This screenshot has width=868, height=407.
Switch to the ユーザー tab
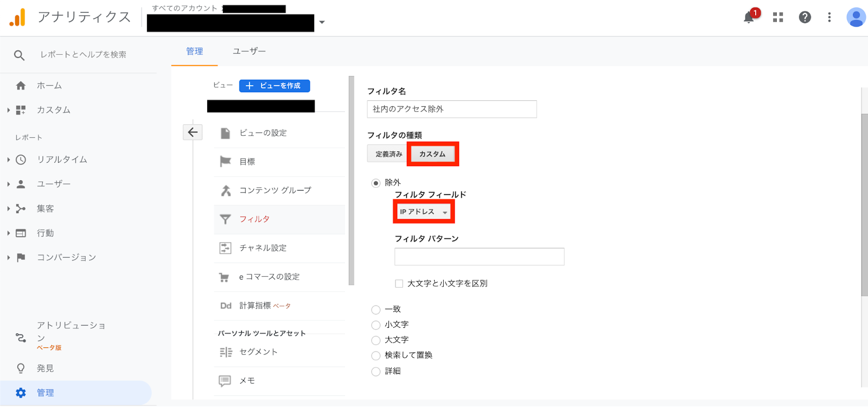(x=249, y=51)
